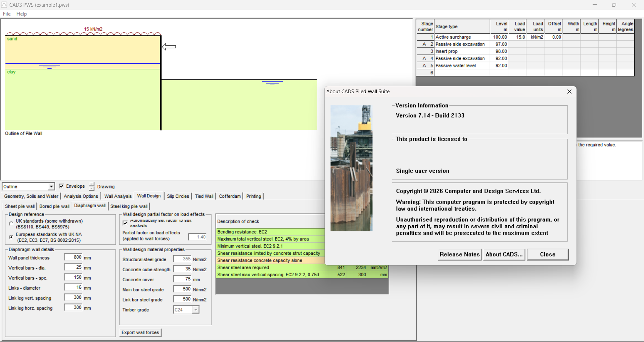Image resolution: width=644 pixels, height=342 pixels.
Task: Click the Load value 15.0 cell
Action: point(517,37)
